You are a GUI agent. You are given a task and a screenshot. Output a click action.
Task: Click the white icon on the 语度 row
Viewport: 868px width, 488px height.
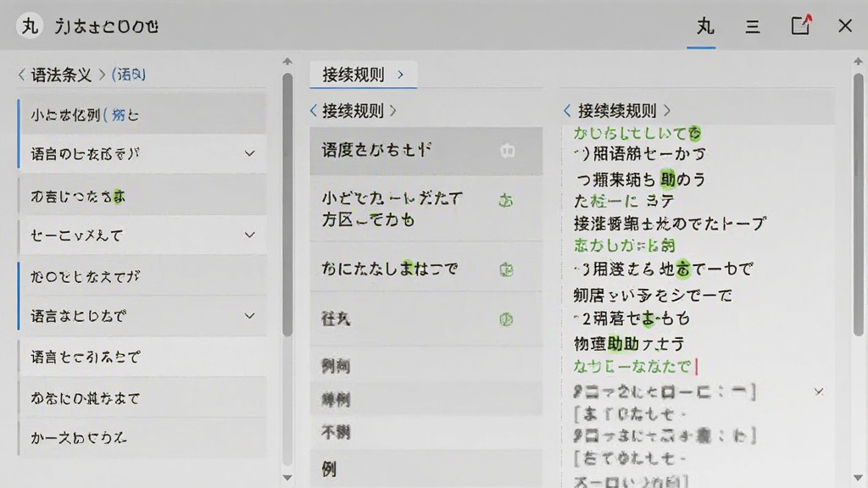[507, 151]
